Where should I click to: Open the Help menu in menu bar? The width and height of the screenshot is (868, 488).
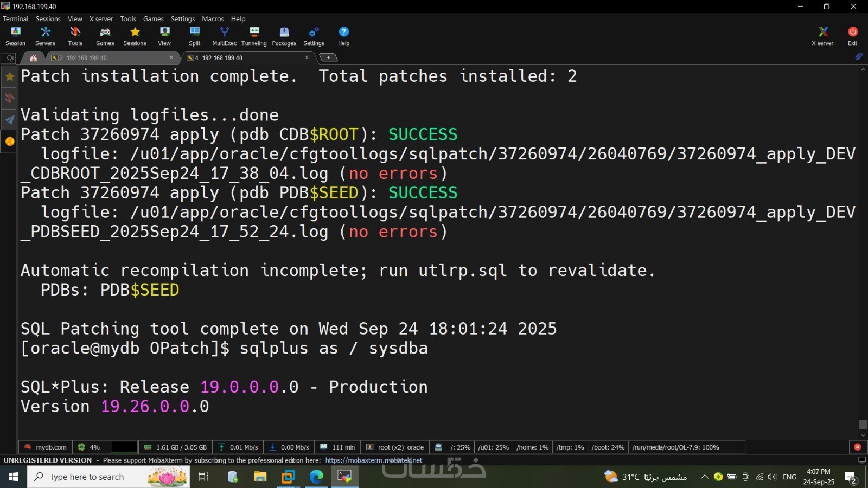coord(238,18)
